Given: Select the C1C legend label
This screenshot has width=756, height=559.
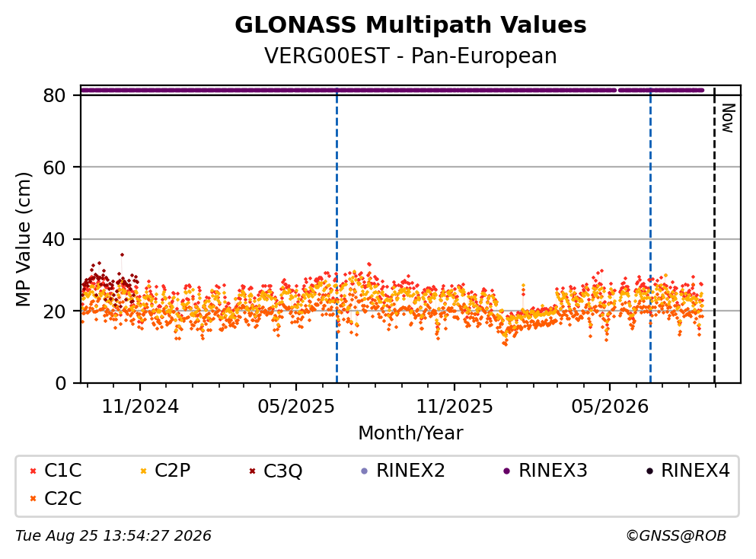Looking at the screenshot, I should point(62,470).
